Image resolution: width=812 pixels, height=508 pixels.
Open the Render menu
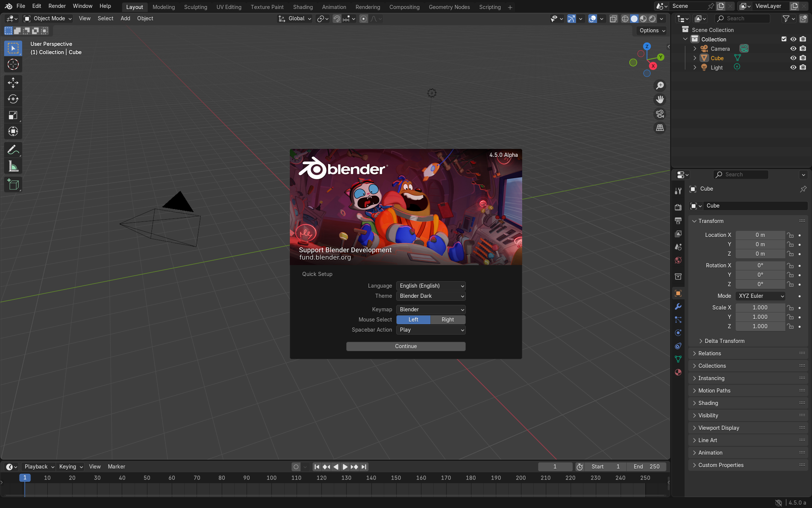[x=57, y=6]
